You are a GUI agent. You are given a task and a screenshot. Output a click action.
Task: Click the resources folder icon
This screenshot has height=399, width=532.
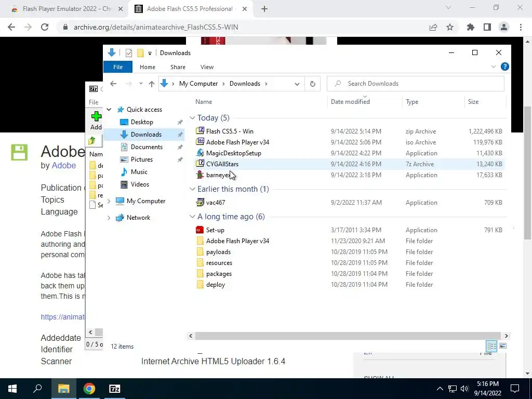pyautogui.click(x=200, y=262)
